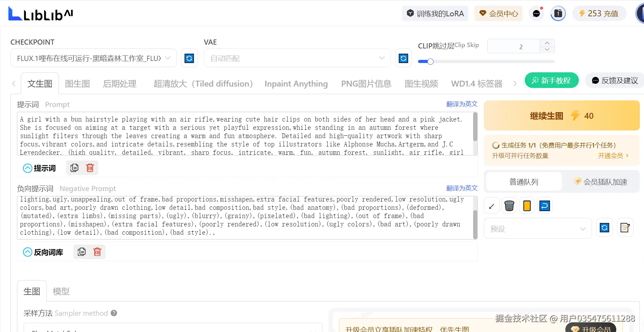This screenshot has height=332, width=644.
Task: Click 继续生图 generate button
Action: 562,116
